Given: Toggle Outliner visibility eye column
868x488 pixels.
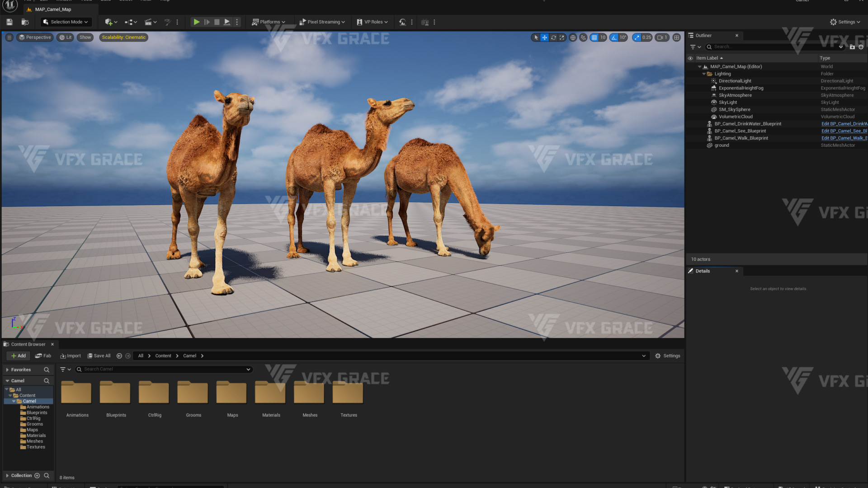Looking at the screenshot, I should coord(690,58).
